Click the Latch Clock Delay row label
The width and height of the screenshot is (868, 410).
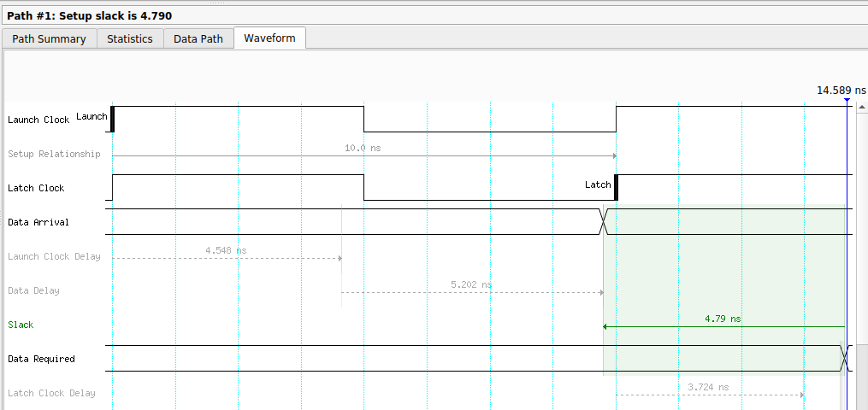click(51, 393)
